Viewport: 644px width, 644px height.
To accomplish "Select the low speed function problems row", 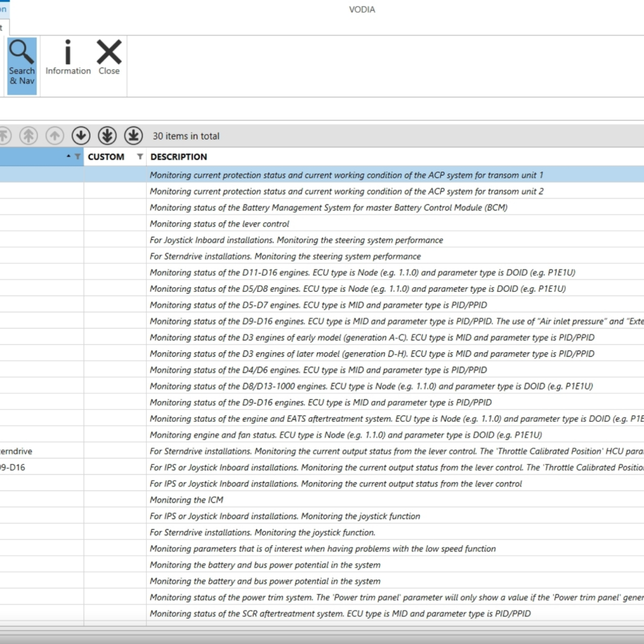I will pos(323,549).
